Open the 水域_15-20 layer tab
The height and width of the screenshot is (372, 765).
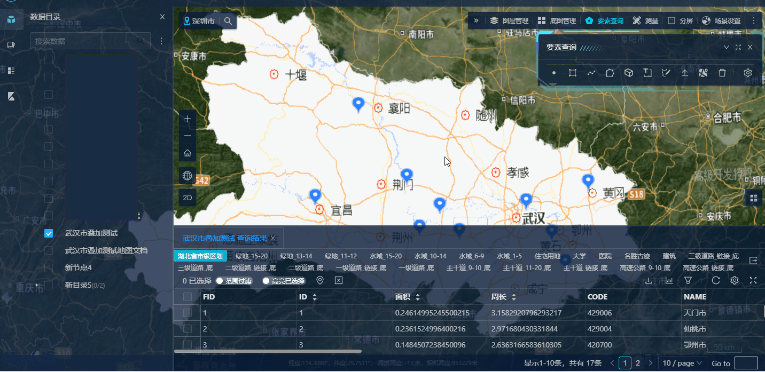(385, 256)
